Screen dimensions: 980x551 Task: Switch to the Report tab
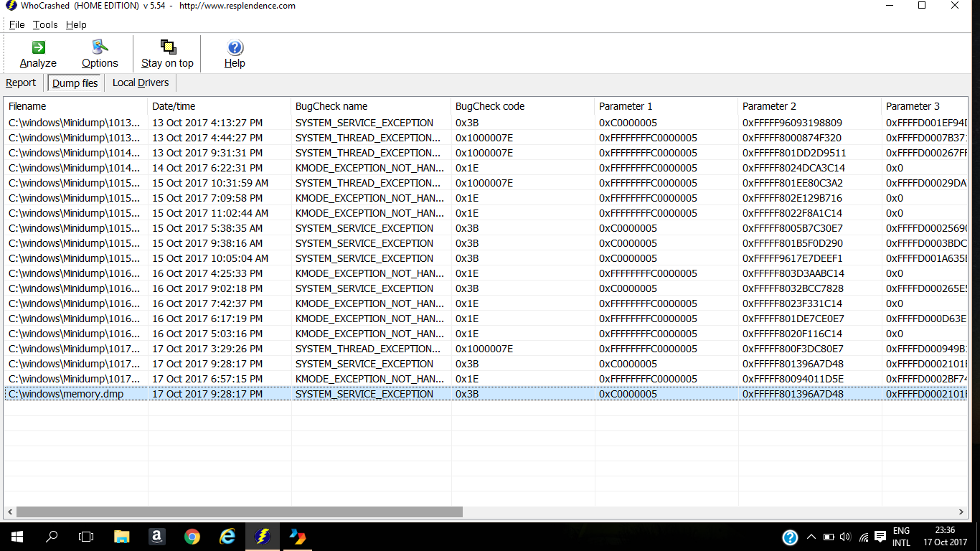click(x=21, y=83)
